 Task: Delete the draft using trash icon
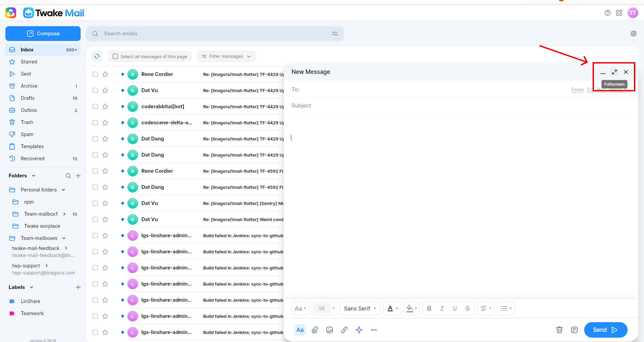tap(559, 330)
